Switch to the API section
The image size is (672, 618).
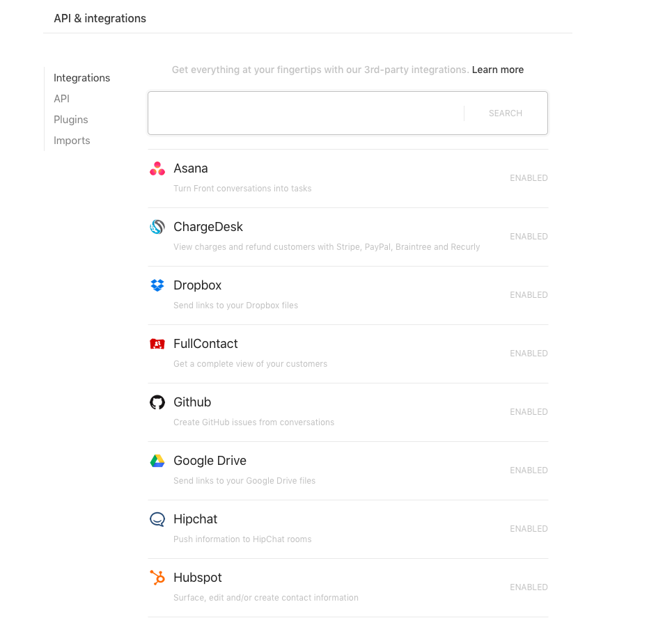[x=62, y=99]
